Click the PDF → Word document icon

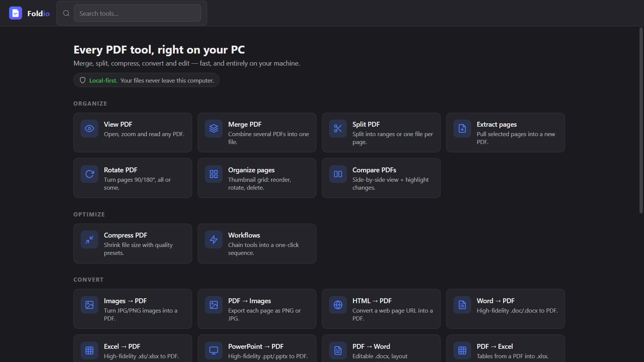tap(338, 351)
